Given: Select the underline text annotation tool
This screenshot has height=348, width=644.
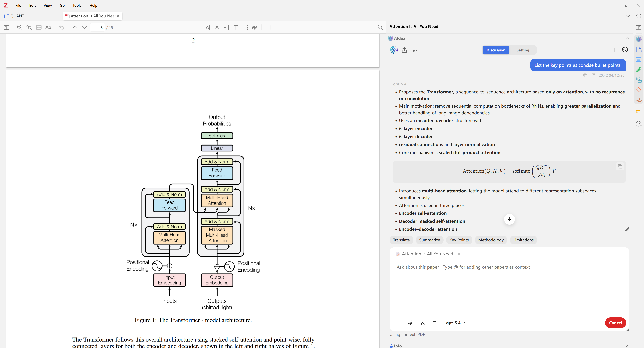Looking at the screenshot, I should [x=217, y=27].
